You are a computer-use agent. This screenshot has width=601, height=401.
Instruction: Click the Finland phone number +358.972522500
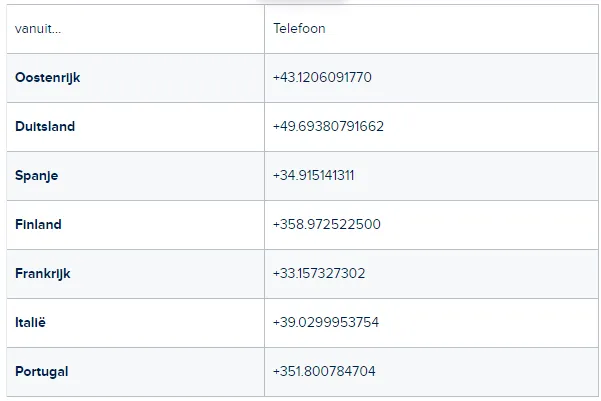(x=327, y=224)
